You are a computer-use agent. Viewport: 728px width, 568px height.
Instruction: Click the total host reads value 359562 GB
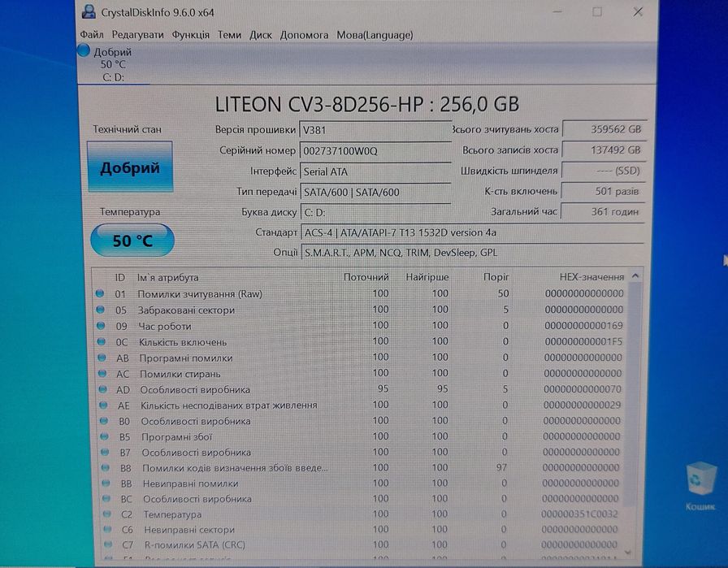click(x=604, y=129)
